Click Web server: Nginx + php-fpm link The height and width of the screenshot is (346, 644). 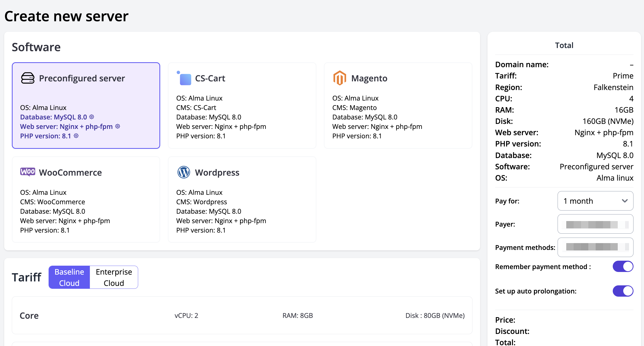coord(66,127)
